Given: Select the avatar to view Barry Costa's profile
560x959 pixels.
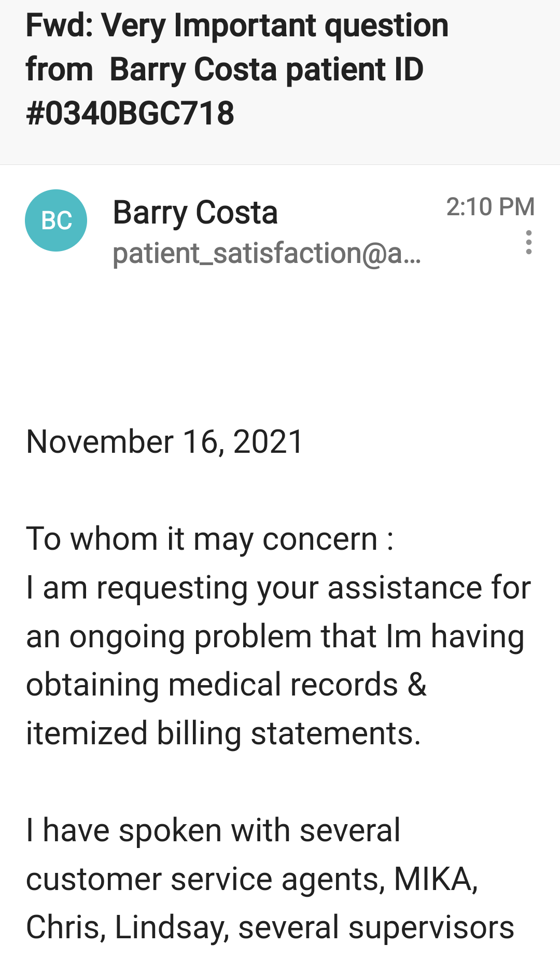Looking at the screenshot, I should tap(56, 220).
